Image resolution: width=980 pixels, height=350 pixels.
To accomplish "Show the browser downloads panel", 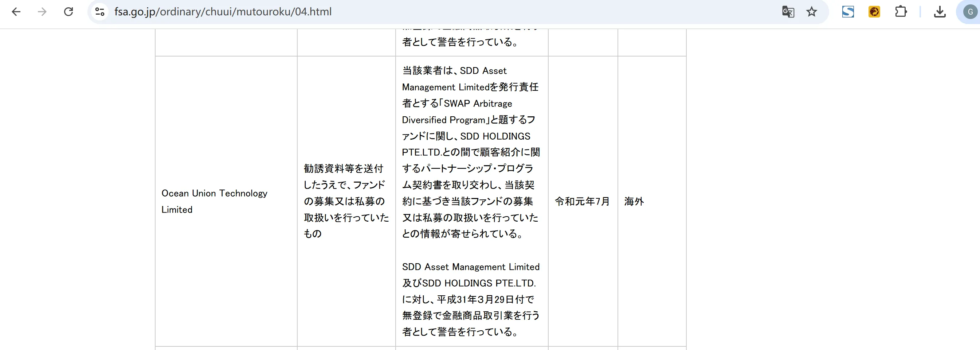I will [x=939, y=12].
